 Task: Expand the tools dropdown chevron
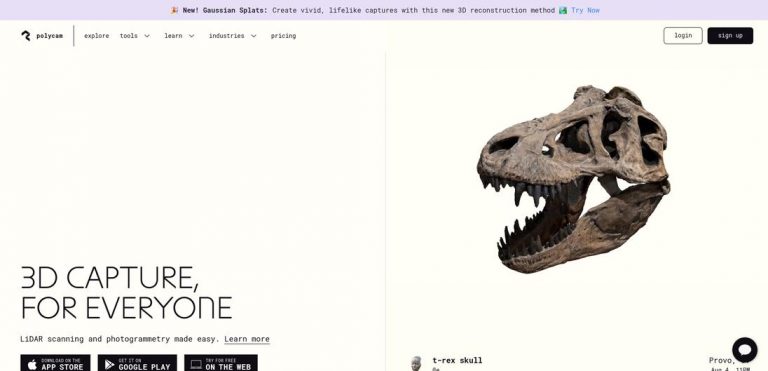pos(147,36)
